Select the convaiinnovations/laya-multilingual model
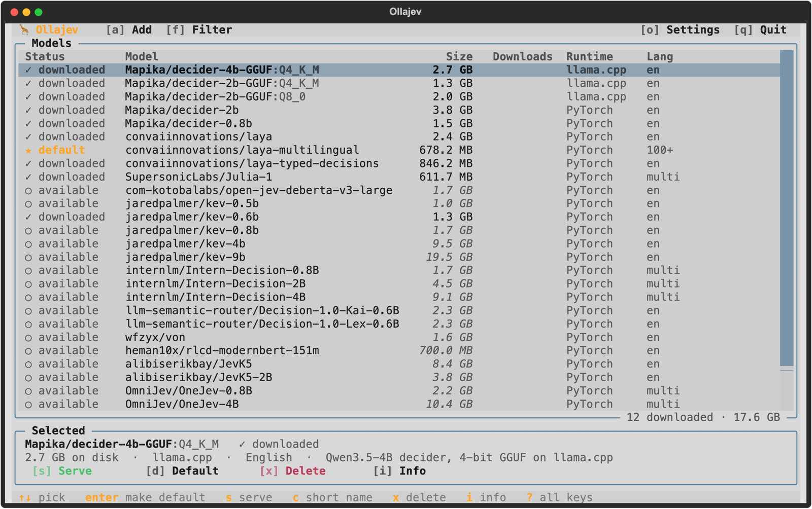The width and height of the screenshot is (812, 509). (399, 150)
